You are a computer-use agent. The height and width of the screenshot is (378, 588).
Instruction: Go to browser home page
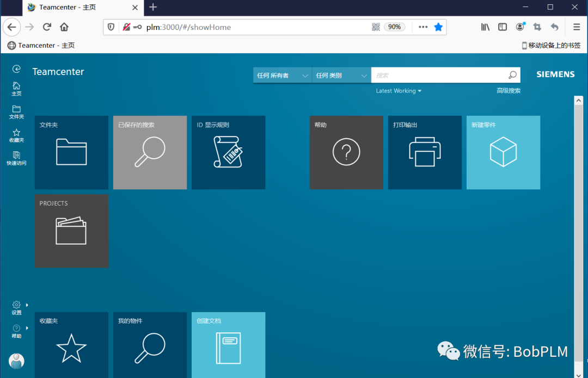tap(64, 27)
